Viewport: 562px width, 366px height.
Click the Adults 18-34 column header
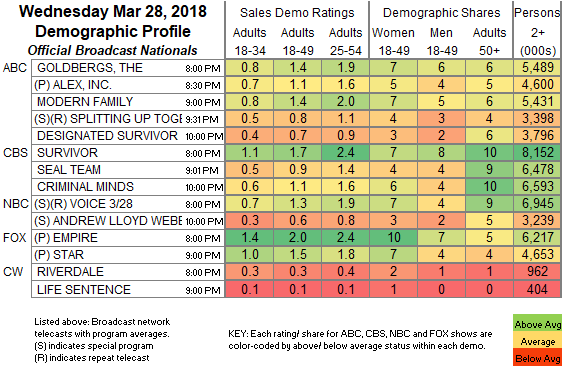250,42
